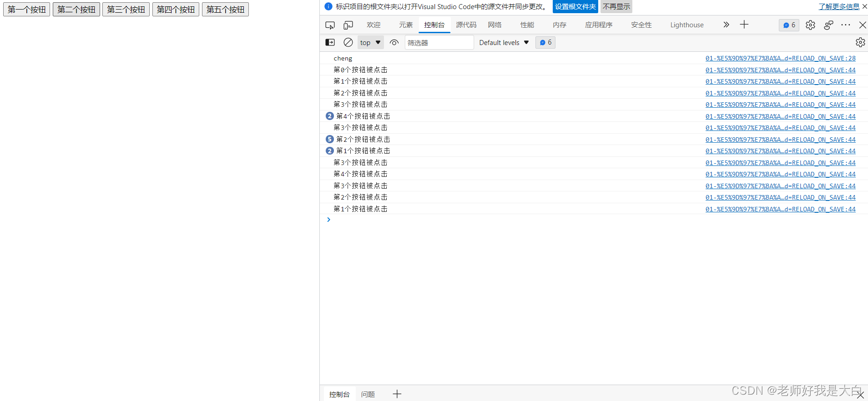Click 第二个按钮 on the page

coord(76,10)
